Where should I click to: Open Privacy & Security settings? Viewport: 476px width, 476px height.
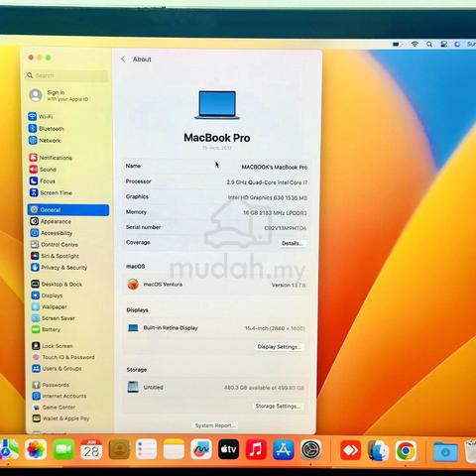click(x=59, y=268)
